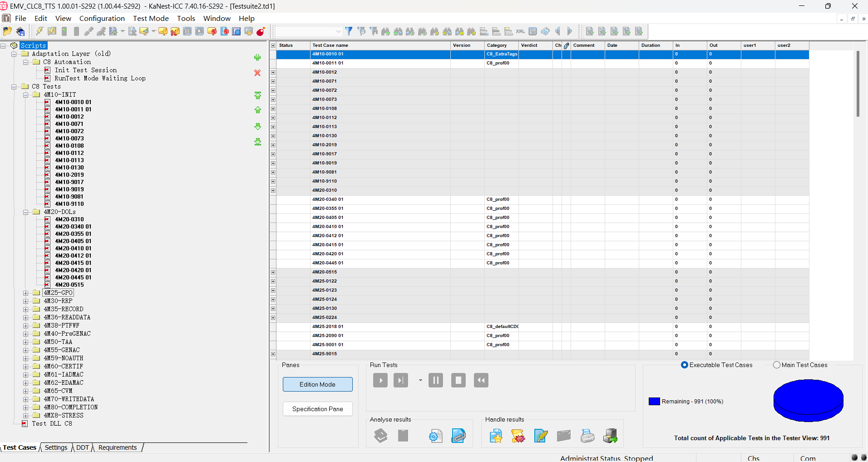Switch to the Requirements tab

pyautogui.click(x=117, y=447)
